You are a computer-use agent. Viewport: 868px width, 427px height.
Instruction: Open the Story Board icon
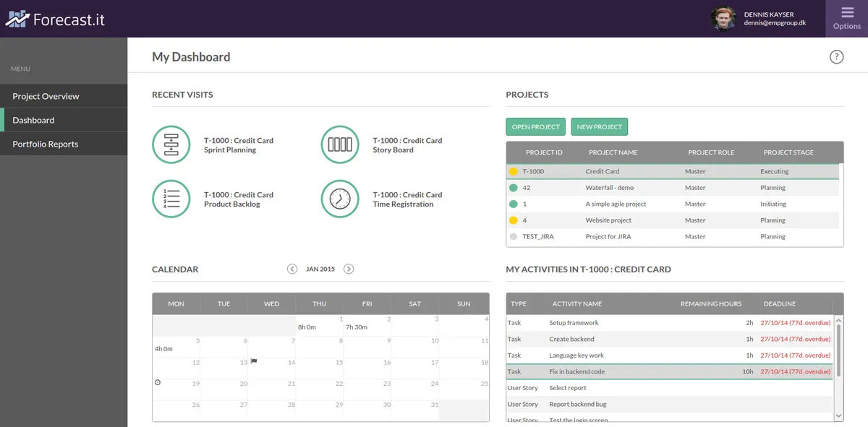[x=339, y=145]
